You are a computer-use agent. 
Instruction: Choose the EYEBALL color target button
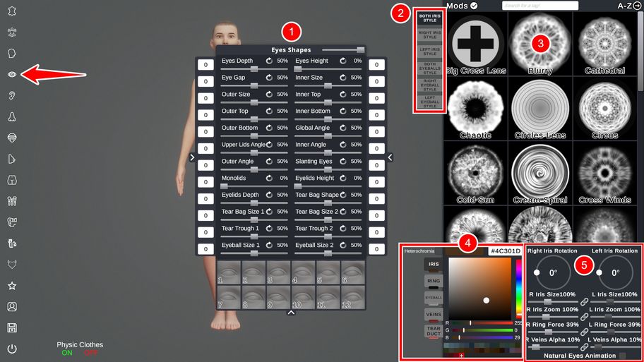(x=434, y=298)
